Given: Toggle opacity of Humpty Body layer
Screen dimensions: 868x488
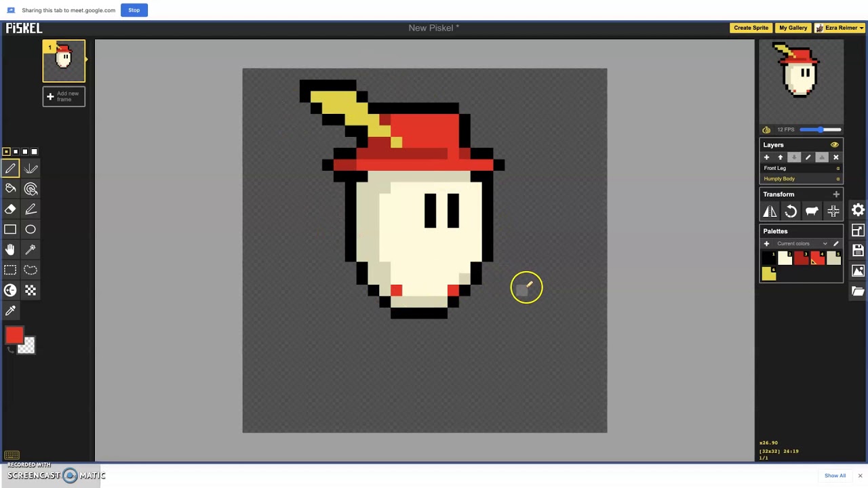Looking at the screenshot, I should click(838, 179).
